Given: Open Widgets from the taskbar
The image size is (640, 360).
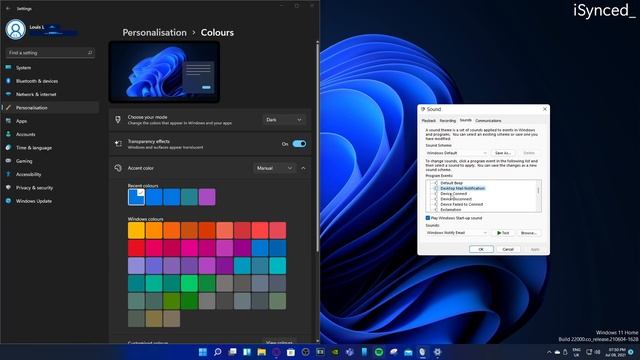Looking at the screenshot, I should pos(247,352).
